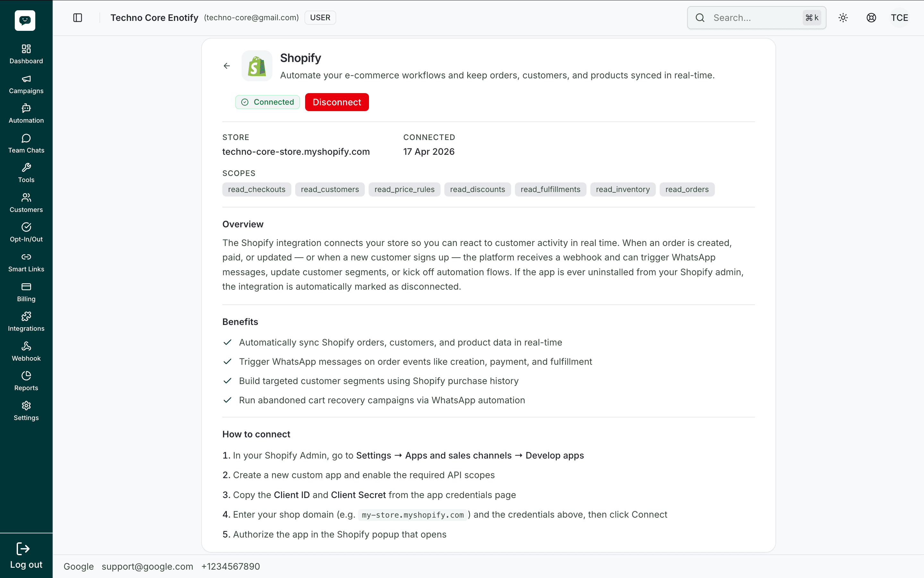924x578 pixels.
Task: Click the Client Secret text in step 3
Action: click(358, 495)
